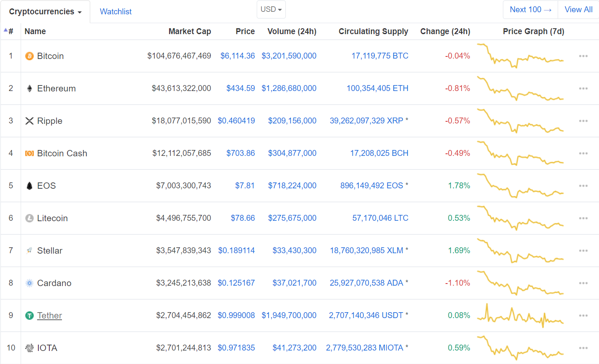Open Ethereum's 7-day price graph

point(521,88)
